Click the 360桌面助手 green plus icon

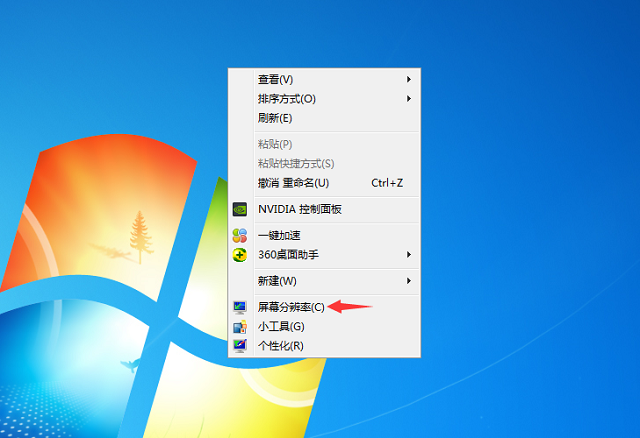240,255
